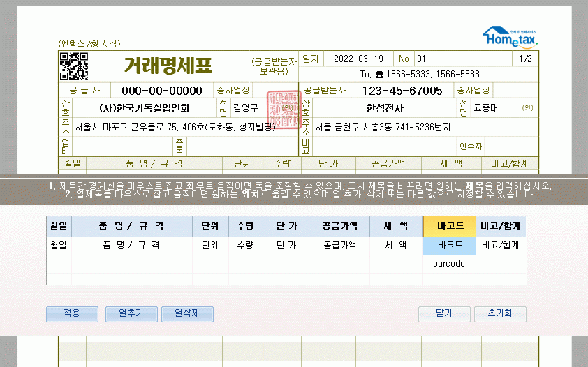Viewport: 588px width, 367px height.
Task: Click the 닫기 close button
Action: coord(444,314)
